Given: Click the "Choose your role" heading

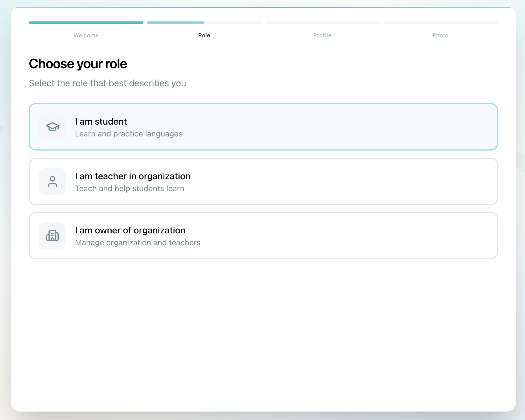Looking at the screenshot, I should point(78,64).
